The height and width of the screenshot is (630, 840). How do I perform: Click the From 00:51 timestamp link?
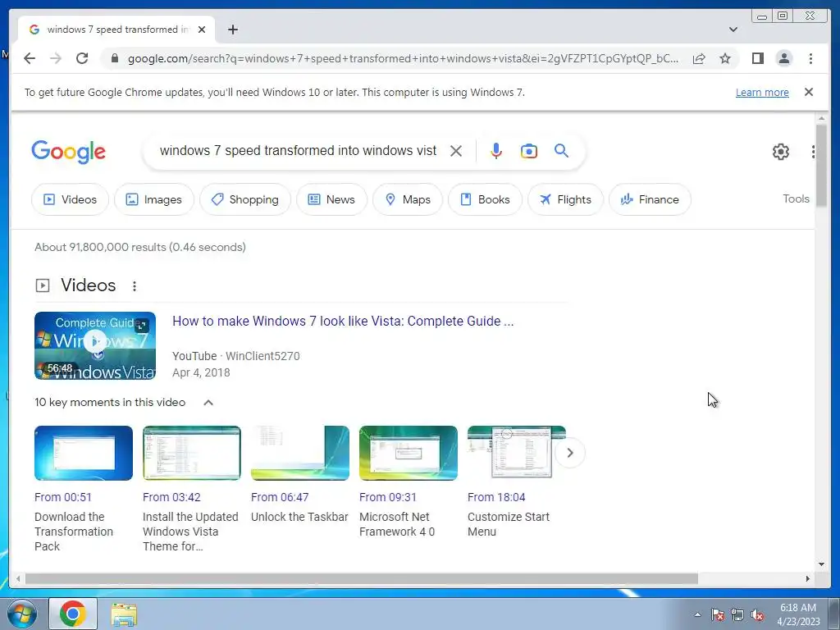(x=62, y=497)
